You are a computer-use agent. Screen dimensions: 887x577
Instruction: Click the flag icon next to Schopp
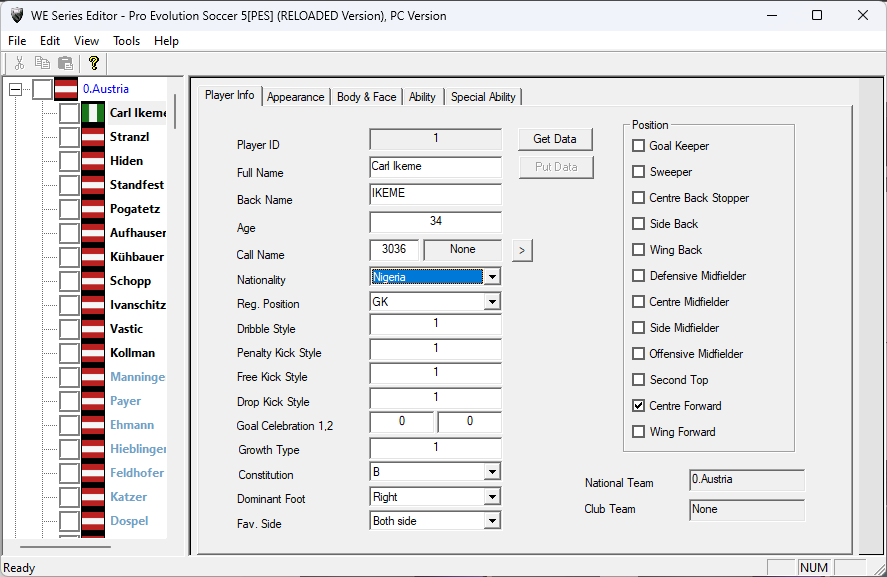(93, 281)
